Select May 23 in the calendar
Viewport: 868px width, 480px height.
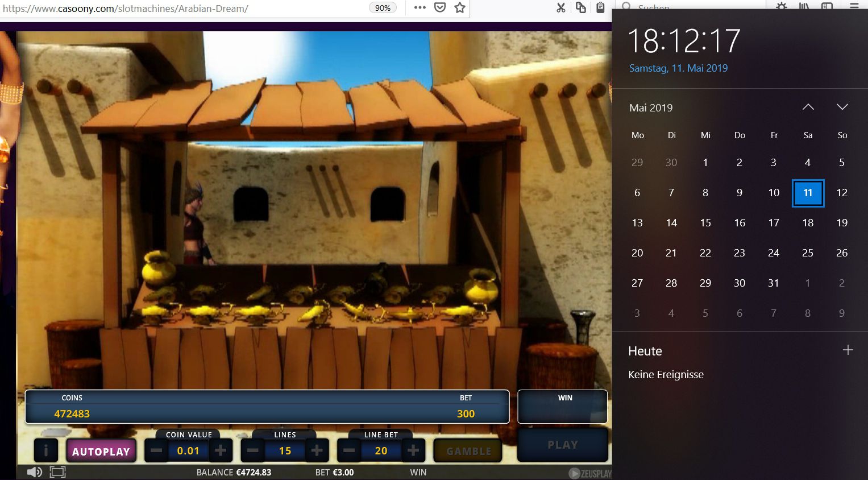coord(740,253)
